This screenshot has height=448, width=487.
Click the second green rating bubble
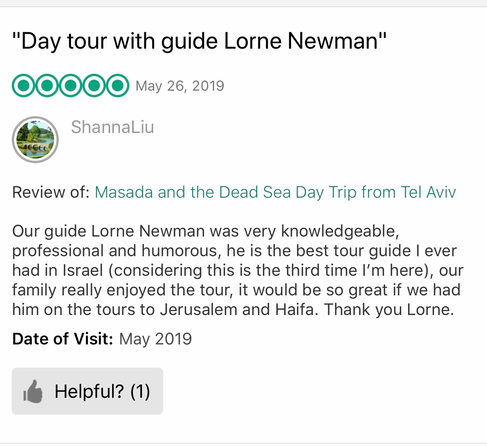pos(47,85)
